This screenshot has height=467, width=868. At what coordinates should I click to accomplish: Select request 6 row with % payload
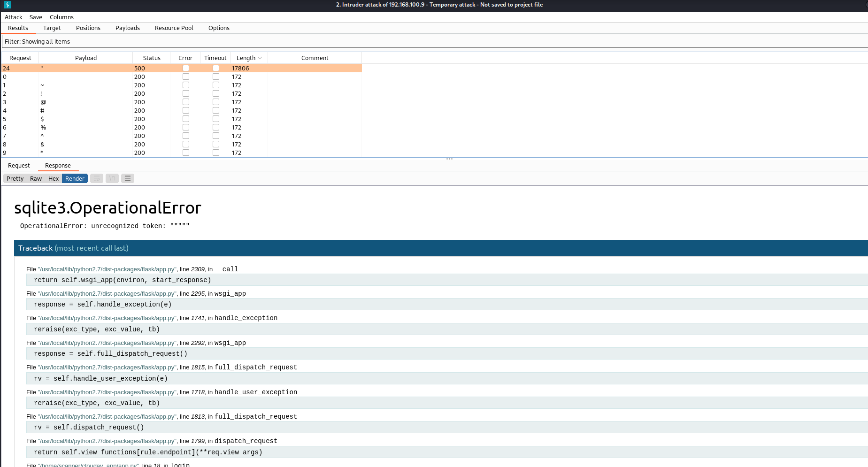pos(182,127)
